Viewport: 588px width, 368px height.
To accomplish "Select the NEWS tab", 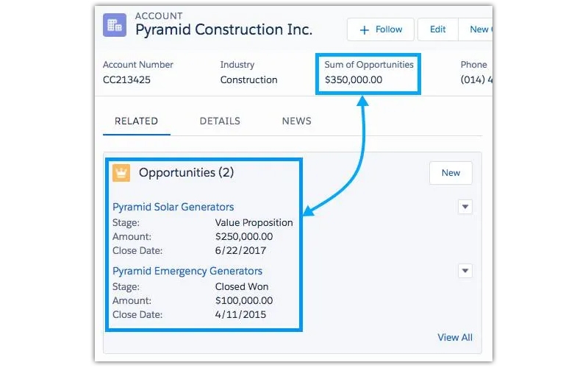I will [296, 121].
